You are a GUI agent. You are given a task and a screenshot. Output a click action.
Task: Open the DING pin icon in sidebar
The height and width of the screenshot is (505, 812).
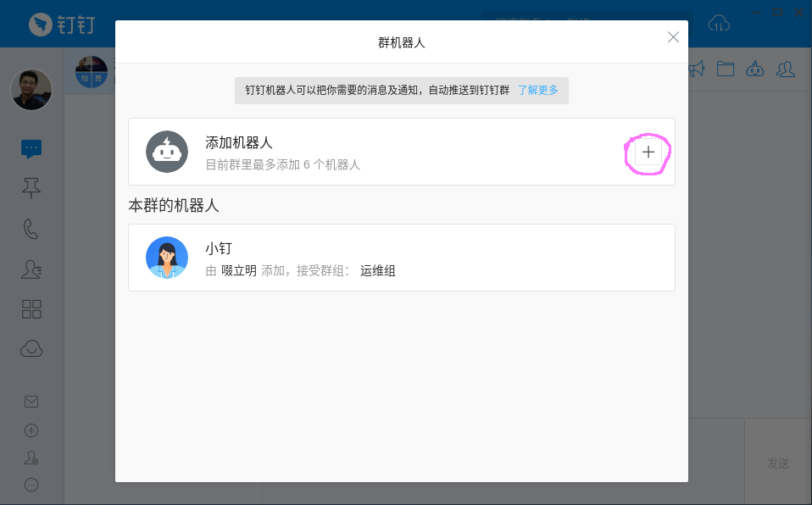(x=31, y=189)
